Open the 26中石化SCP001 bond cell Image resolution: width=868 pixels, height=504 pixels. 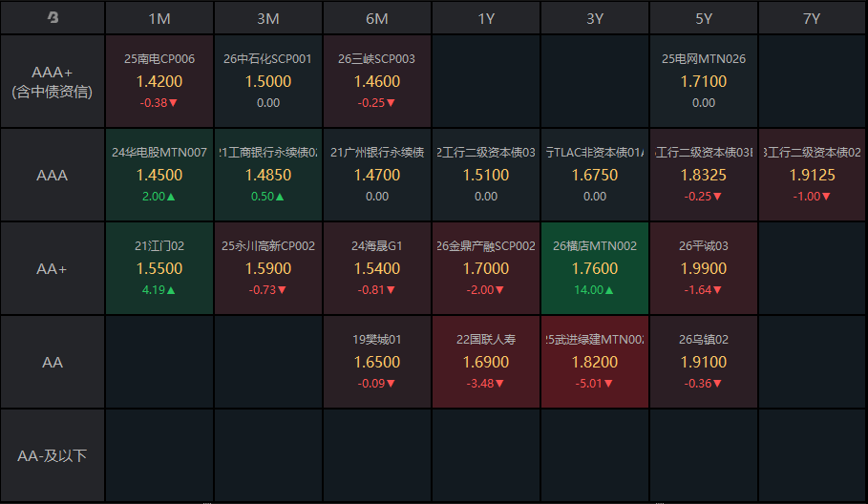coord(268,81)
